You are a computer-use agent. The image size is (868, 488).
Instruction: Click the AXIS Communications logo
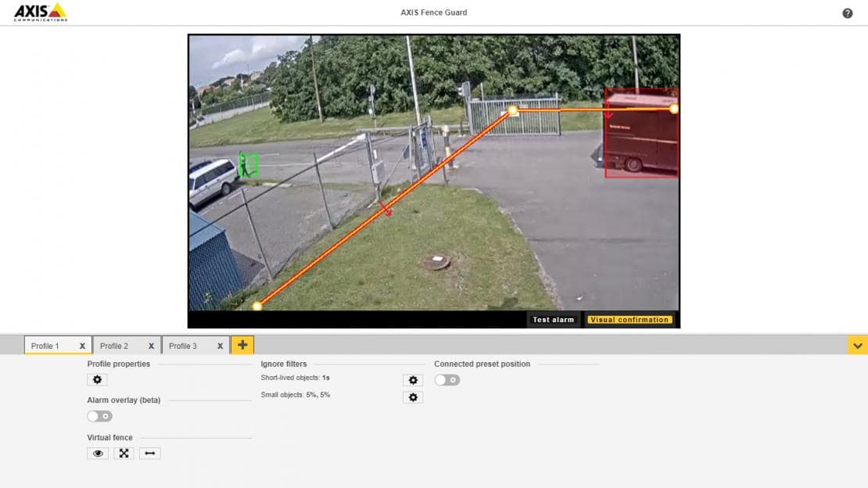pos(41,12)
